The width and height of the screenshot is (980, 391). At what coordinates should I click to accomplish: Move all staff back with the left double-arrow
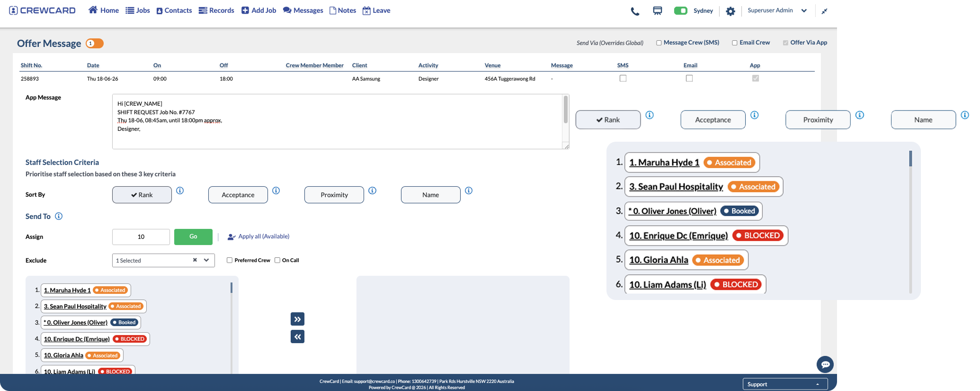[x=297, y=336]
